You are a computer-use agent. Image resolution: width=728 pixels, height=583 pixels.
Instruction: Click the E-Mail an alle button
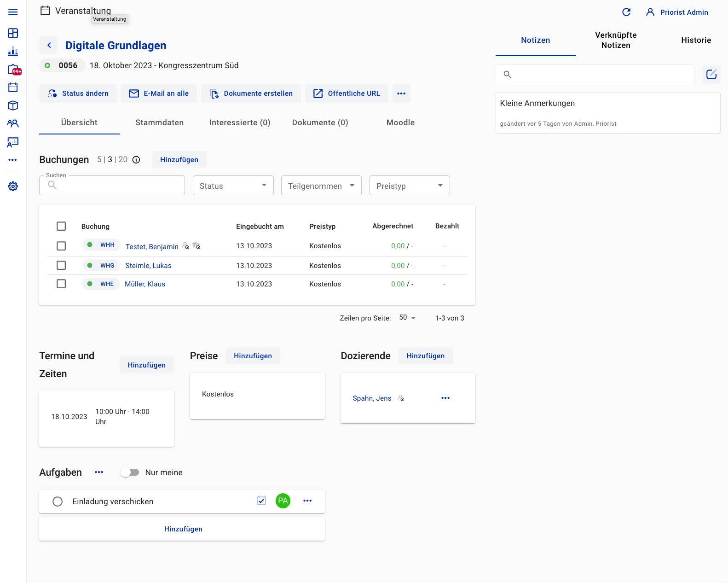[x=159, y=93]
